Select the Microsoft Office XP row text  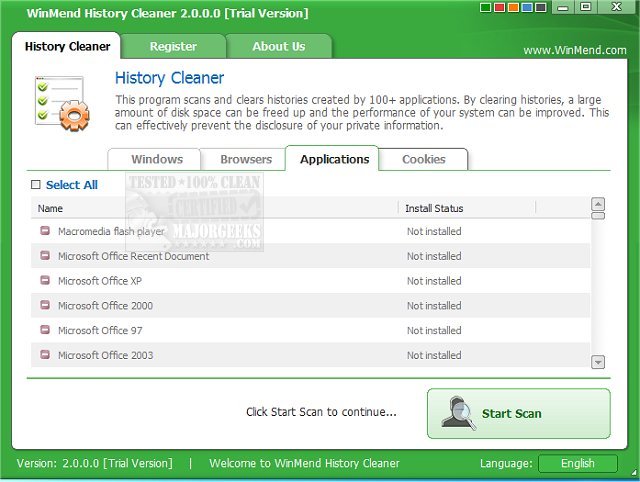pyautogui.click(x=100, y=281)
